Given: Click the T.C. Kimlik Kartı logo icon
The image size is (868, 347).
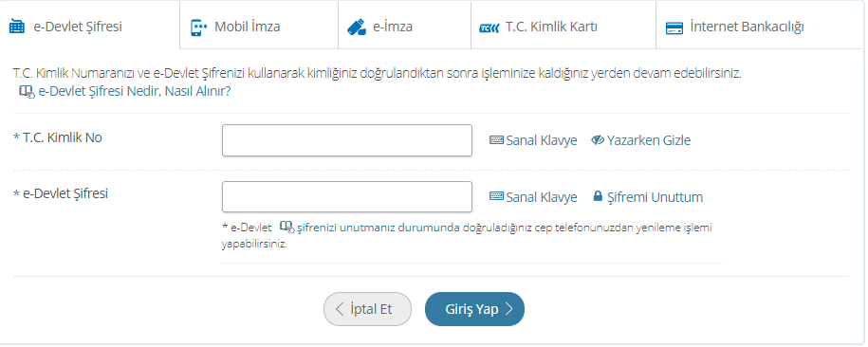Looking at the screenshot, I should coord(489,27).
